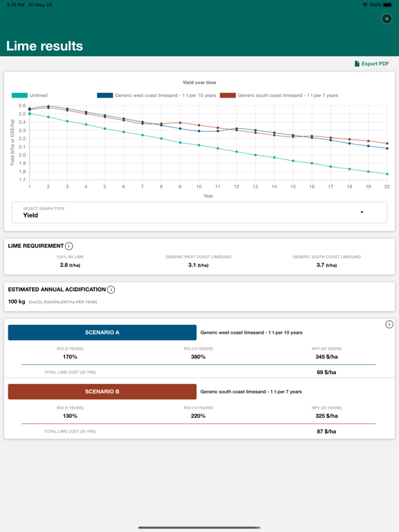Screen dimensions: 399x532
Task: Click the 'Yield over time' chart title
Action: click(x=199, y=82)
